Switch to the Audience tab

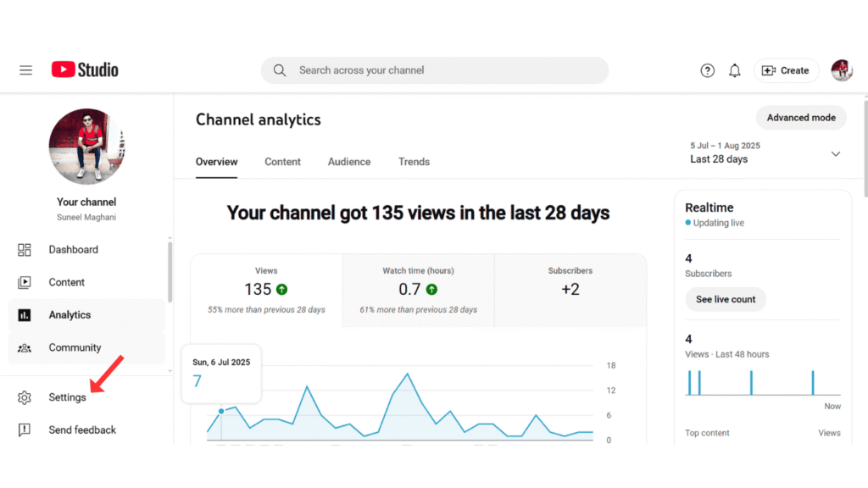(x=348, y=162)
